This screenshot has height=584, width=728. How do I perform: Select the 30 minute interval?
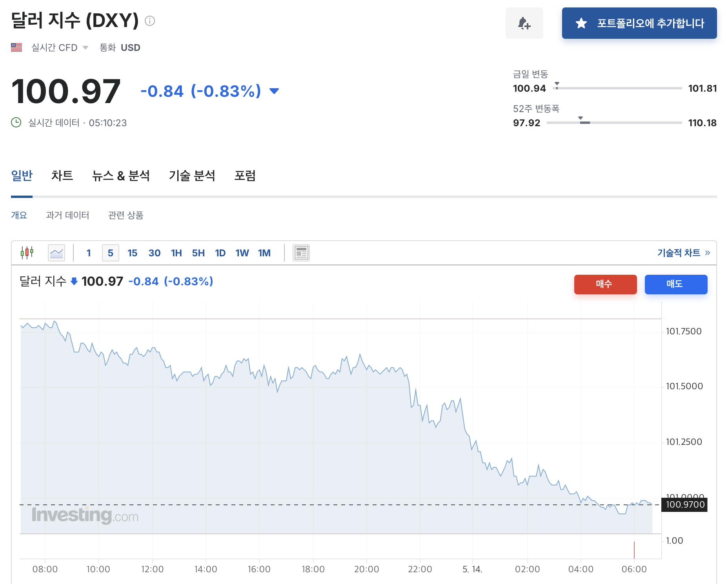tap(155, 253)
